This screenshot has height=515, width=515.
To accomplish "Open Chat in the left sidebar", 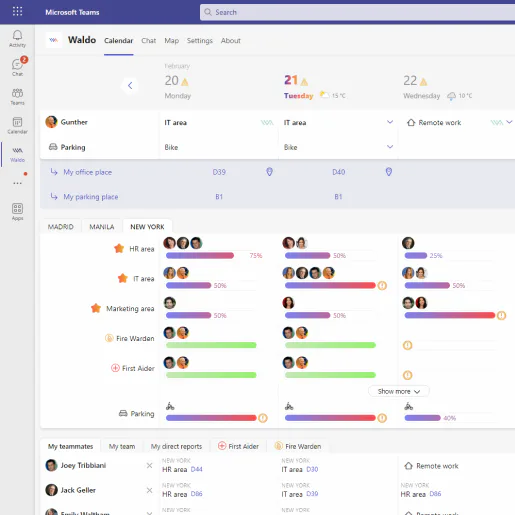I will tap(17, 67).
